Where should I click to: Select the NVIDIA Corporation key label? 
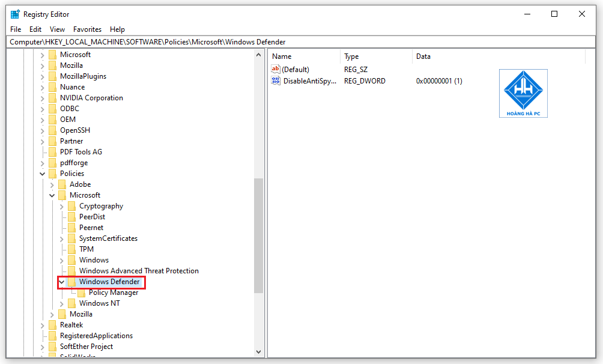91,98
